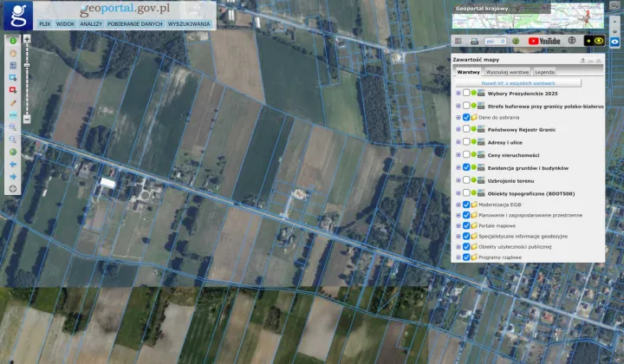Viewport: 624px width, 364px height.
Task: Click the magnifier zoom-in tool
Action: [x=13, y=127]
